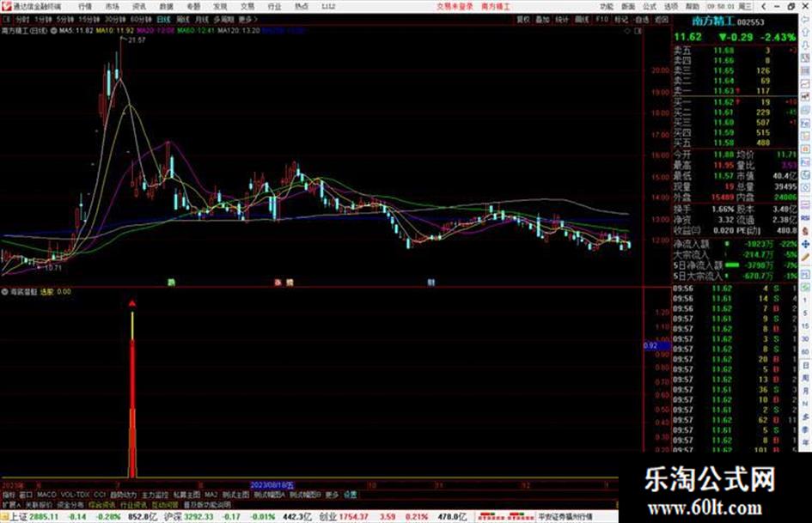Select the CCI indicator tab
Image resolution: width=812 pixels, height=523 pixels.
tap(100, 495)
